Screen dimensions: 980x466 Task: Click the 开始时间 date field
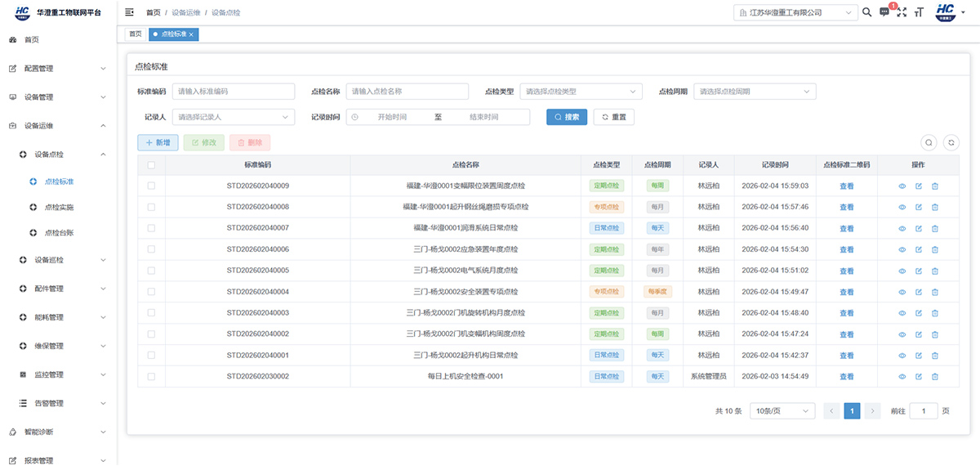(x=392, y=117)
